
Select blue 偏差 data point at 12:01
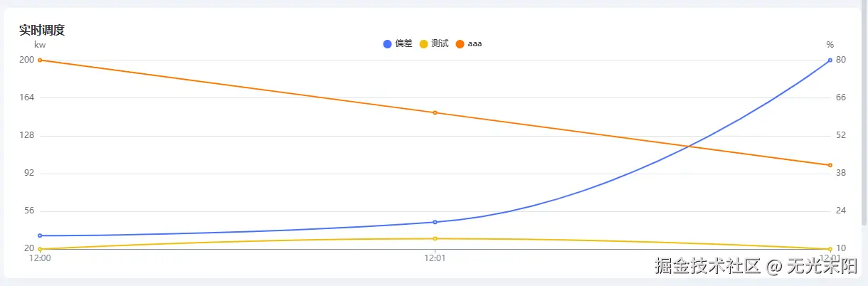pos(435,222)
